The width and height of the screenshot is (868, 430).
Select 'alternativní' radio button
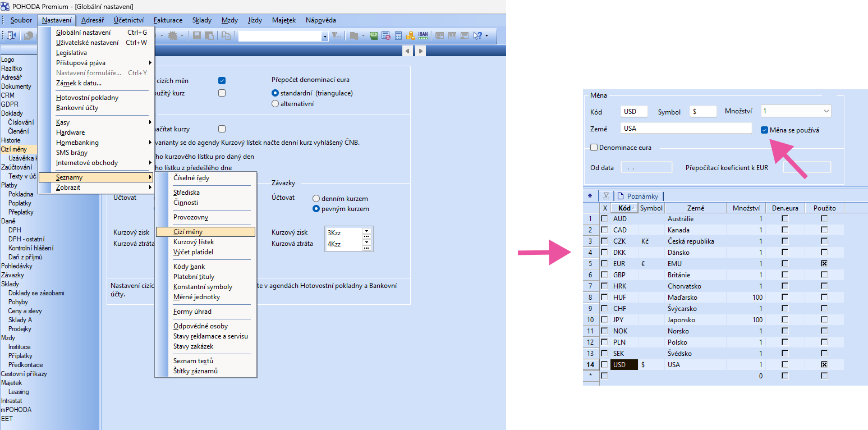click(x=275, y=104)
